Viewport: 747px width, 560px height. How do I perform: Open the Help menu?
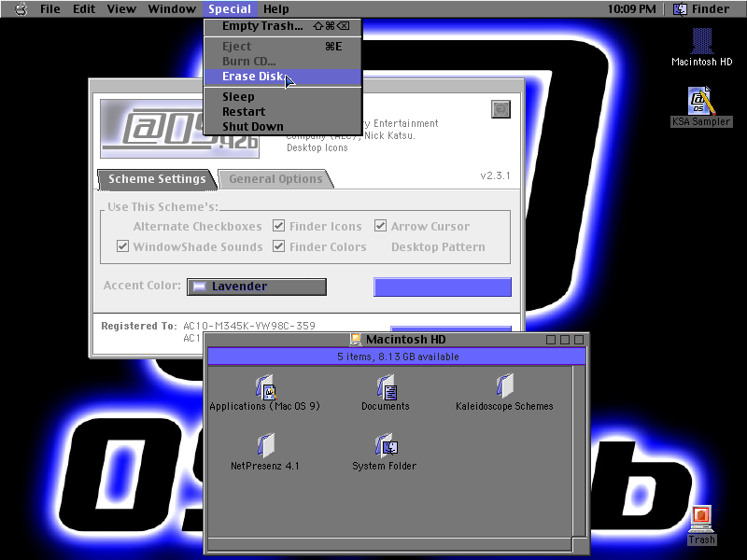click(275, 9)
